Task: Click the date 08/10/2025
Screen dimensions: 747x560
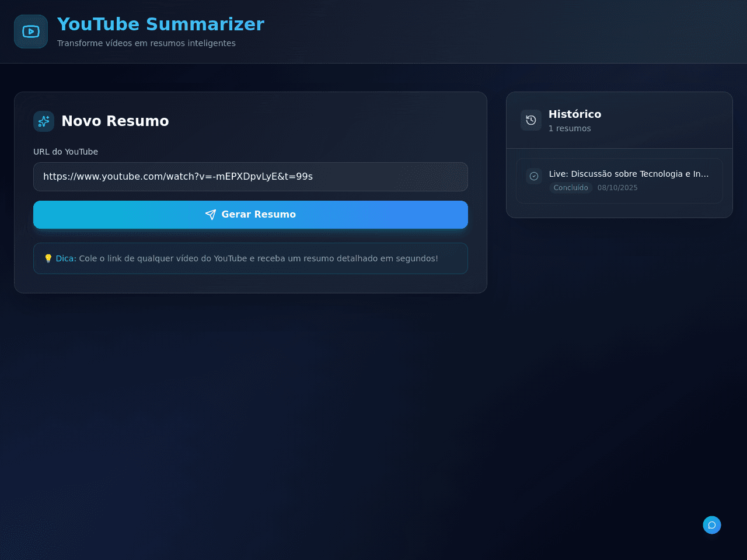Action: [x=617, y=188]
